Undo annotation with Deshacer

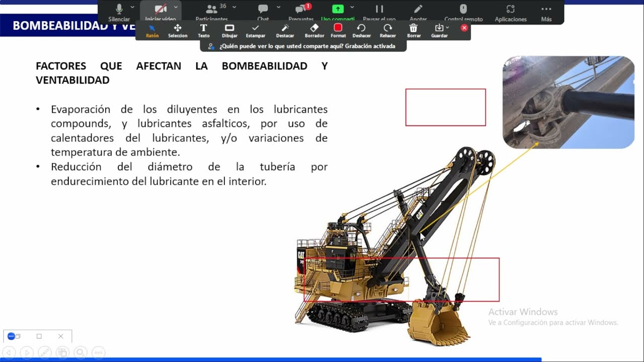tap(361, 31)
